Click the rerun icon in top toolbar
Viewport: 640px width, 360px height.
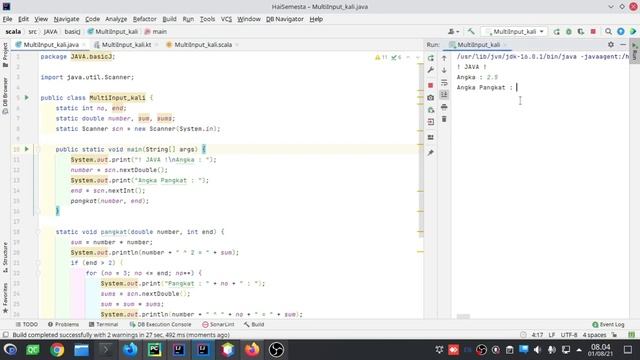[556, 31]
